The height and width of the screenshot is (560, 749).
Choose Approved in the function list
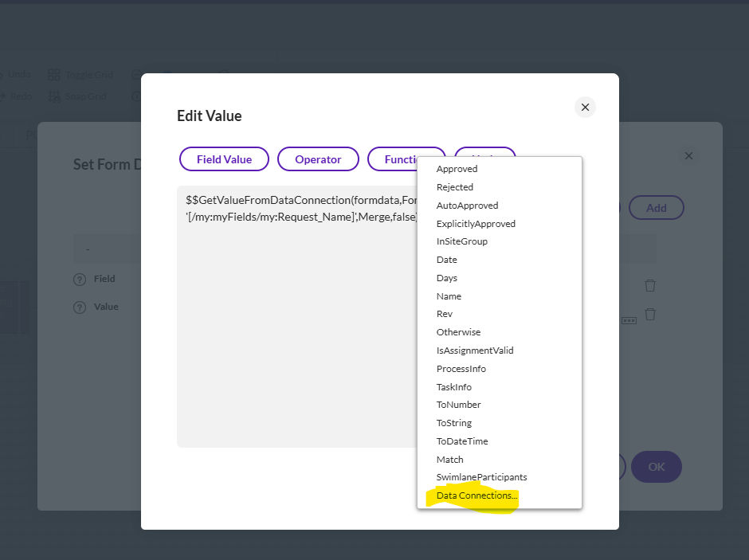(x=457, y=169)
